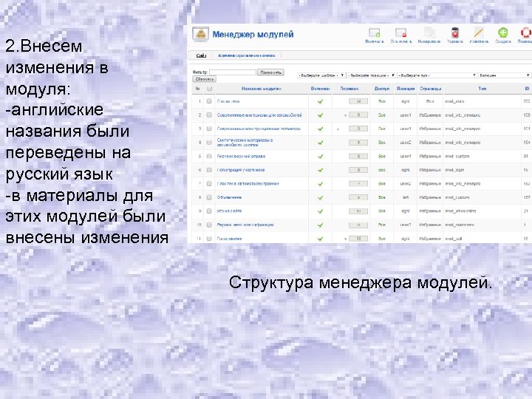Screen dimensions: 532x399
Task: Click the green enabled checkmark in row 10
Action: point(320,225)
